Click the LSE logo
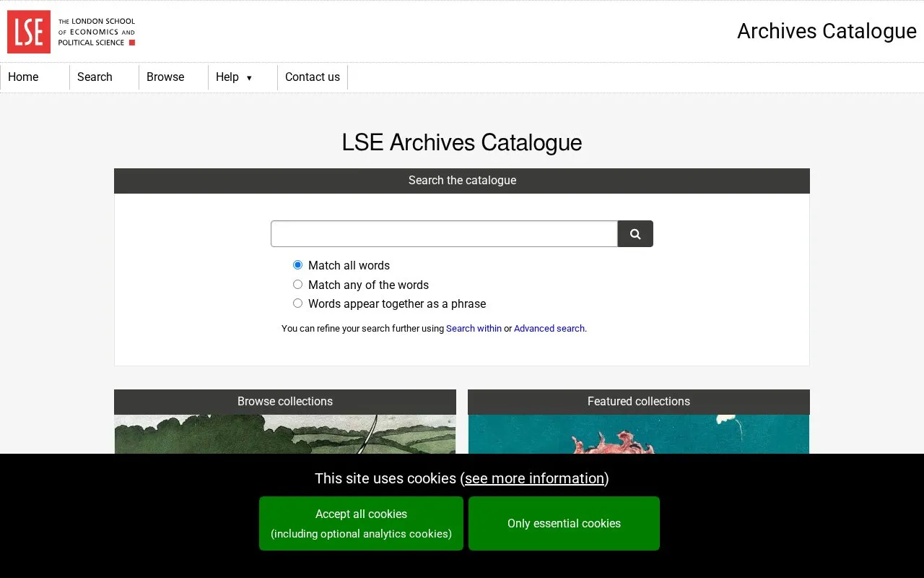Viewport: 924px width, 578px height. click(x=71, y=32)
